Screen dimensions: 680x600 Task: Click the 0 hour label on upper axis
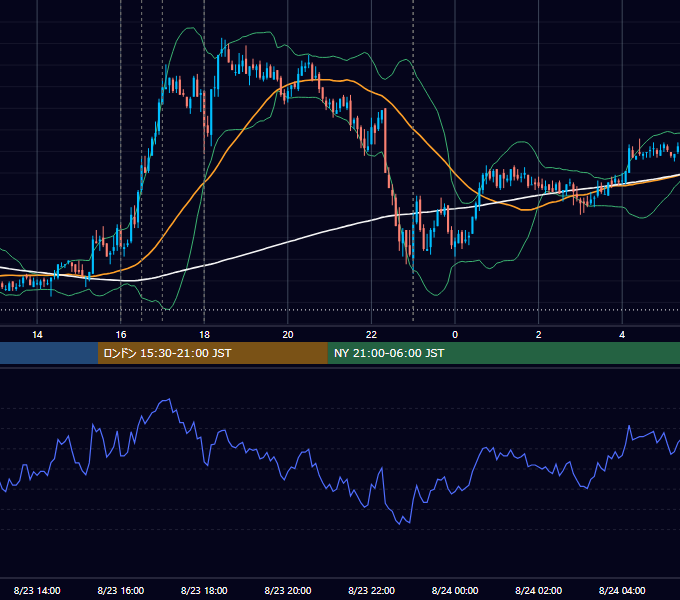[x=455, y=335]
